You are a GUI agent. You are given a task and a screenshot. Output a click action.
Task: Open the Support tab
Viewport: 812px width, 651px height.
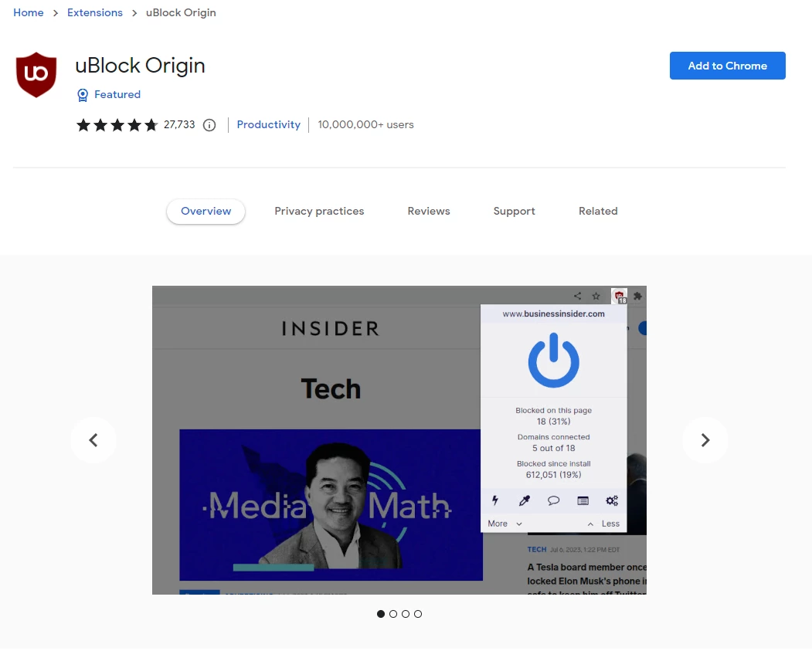point(515,211)
